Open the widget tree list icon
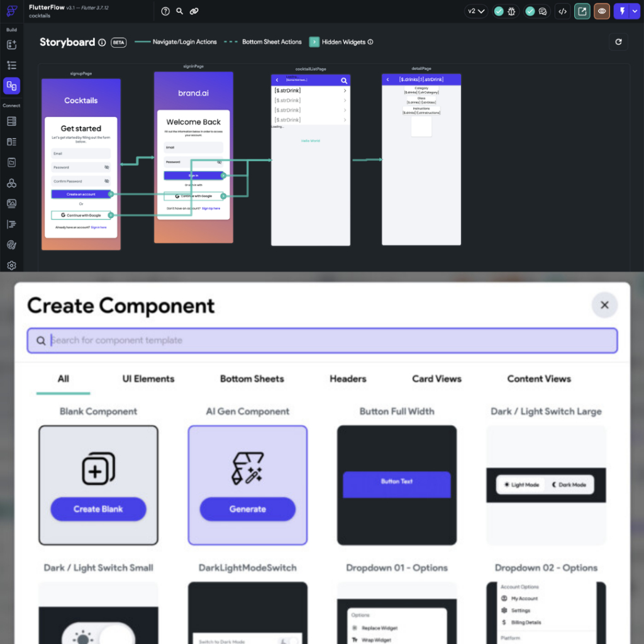Viewport: 644px width, 644px height. (11, 65)
